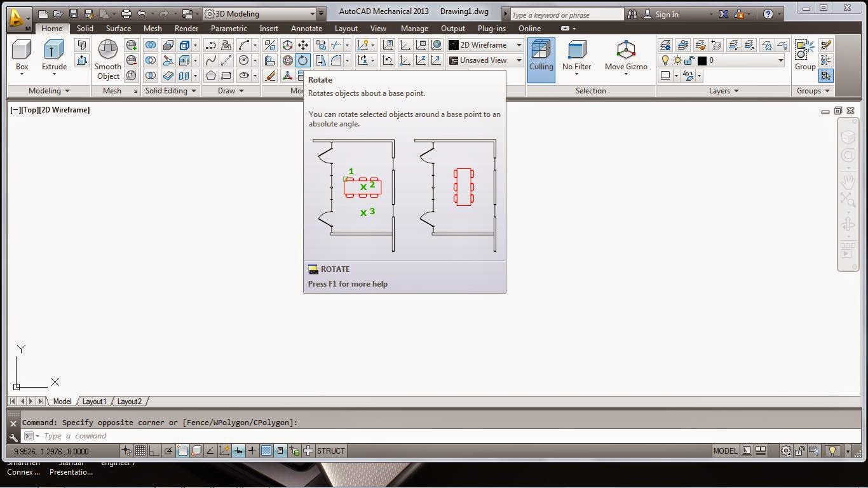The image size is (868, 488).
Task: Click the Sign In button
Action: coord(667,14)
